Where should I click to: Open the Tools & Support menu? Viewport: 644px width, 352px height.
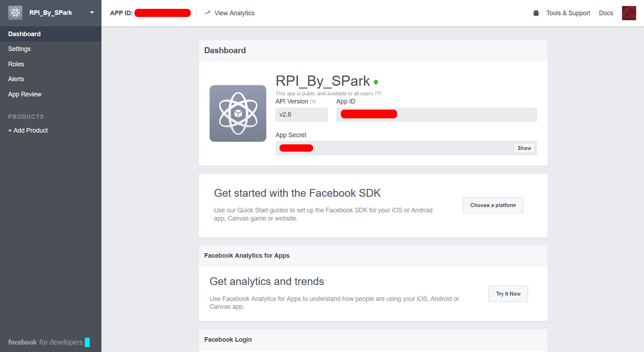click(568, 13)
